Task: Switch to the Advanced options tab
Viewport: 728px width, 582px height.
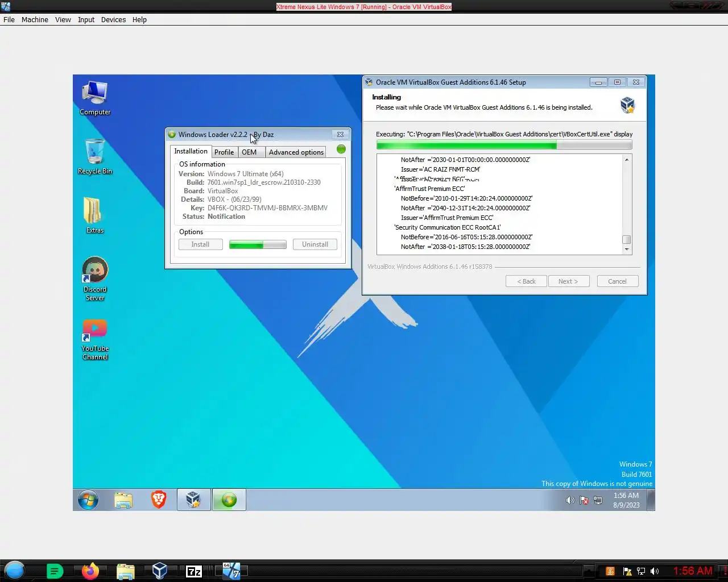Action: [x=296, y=152]
